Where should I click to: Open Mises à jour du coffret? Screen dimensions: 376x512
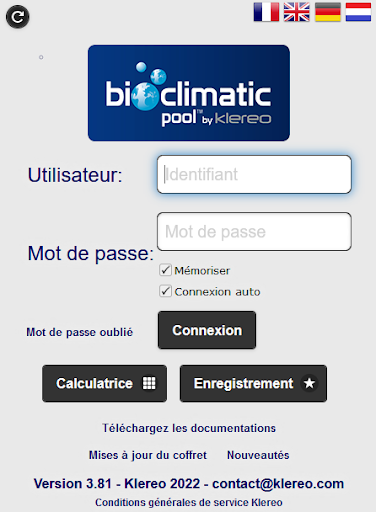pyautogui.click(x=148, y=455)
